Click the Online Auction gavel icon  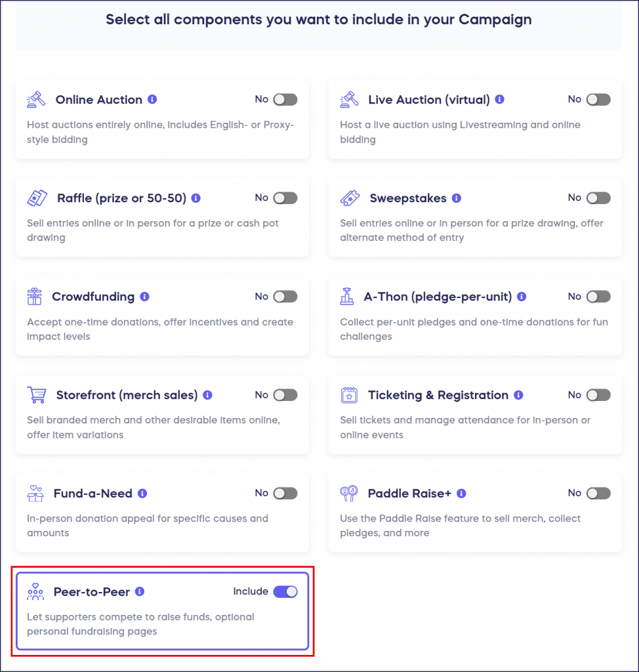coord(37,99)
